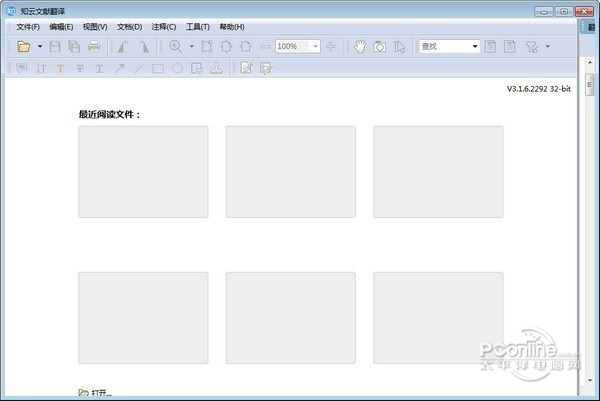This screenshot has height=401, width=600.
Task: Select the Underline text tool
Action: [99, 68]
